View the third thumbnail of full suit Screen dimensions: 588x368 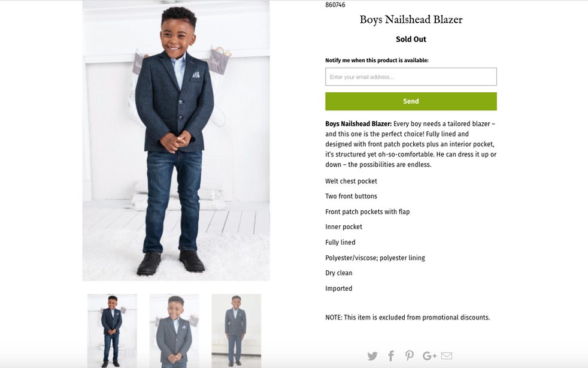(x=236, y=330)
